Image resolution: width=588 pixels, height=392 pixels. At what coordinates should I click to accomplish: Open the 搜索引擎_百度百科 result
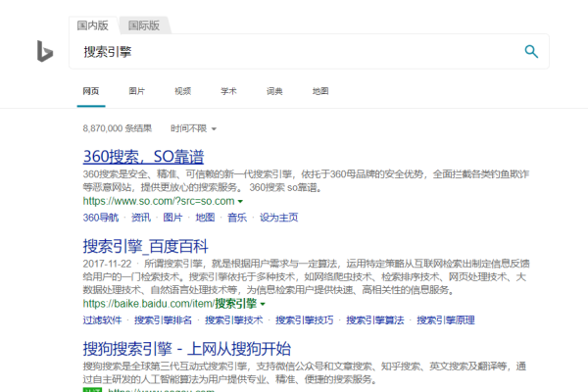145,246
